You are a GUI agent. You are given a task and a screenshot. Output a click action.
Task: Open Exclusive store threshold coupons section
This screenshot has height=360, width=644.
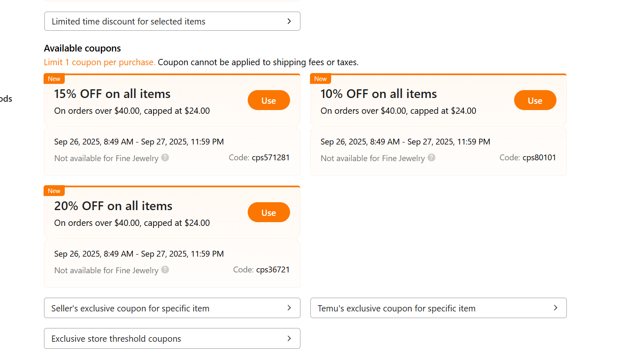pyautogui.click(x=172, y=339)
